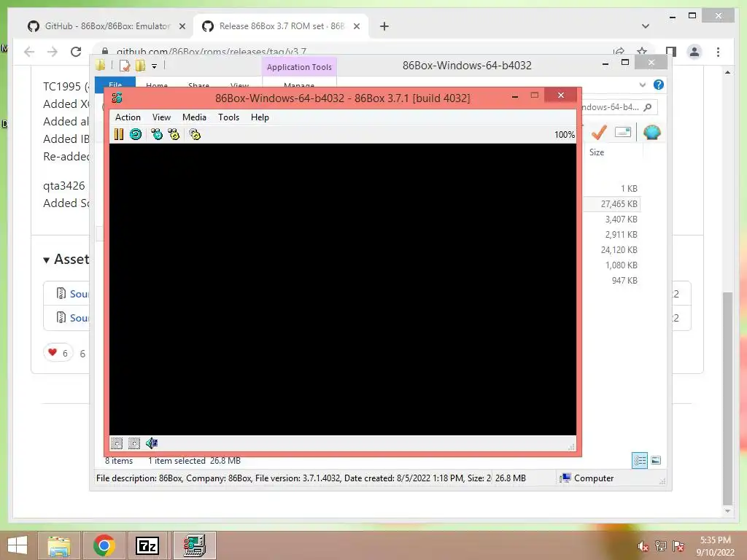Switch to Chrome from taskbar
747x560 pixels.
(104, 545)
